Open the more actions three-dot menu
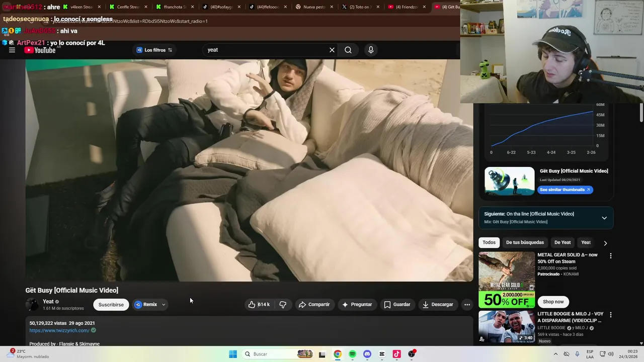Screen dimensions: 644x362 click(467, 304)
